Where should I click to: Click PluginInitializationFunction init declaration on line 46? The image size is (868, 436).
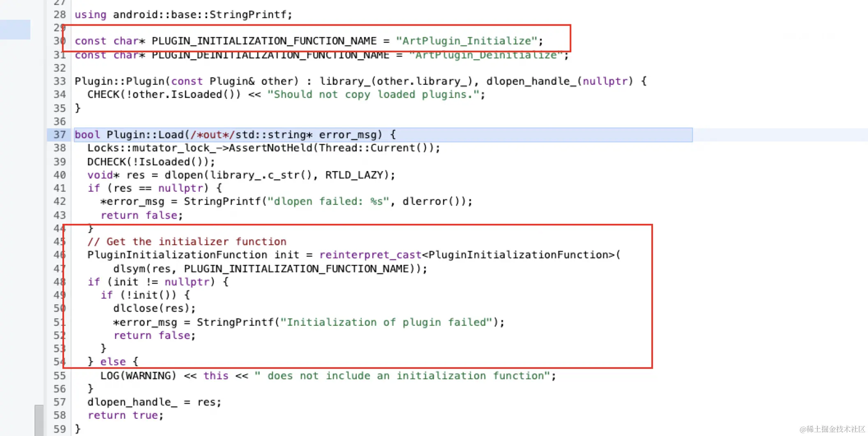(193, 255)
